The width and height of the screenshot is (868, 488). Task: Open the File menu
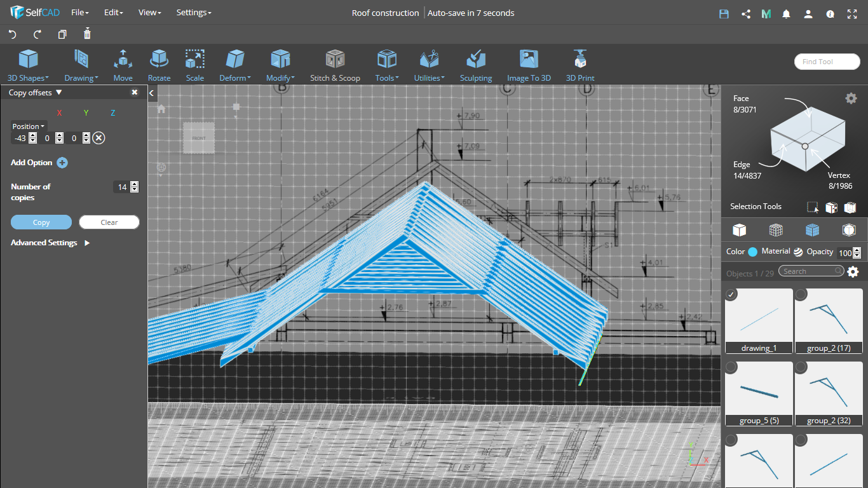(x=79, y=13)
